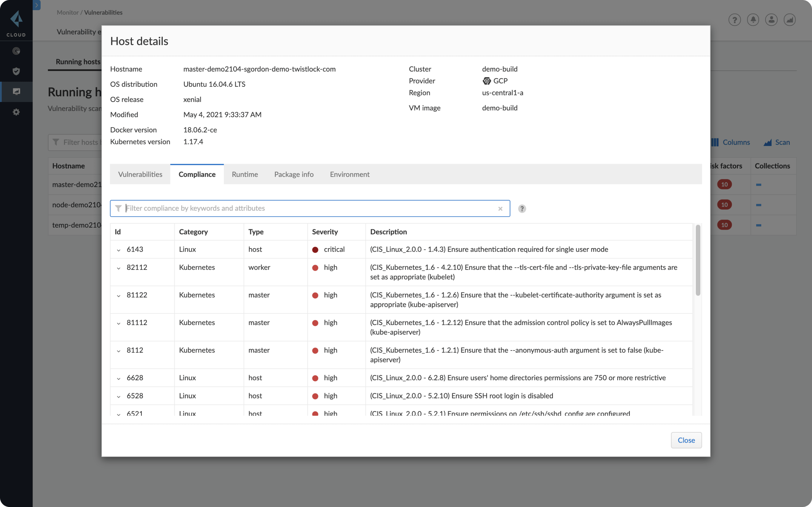Image resolution: width=812 pixels, height=507 pixels.
Task: Click the filter icon in compliance search
Action: 118,208
